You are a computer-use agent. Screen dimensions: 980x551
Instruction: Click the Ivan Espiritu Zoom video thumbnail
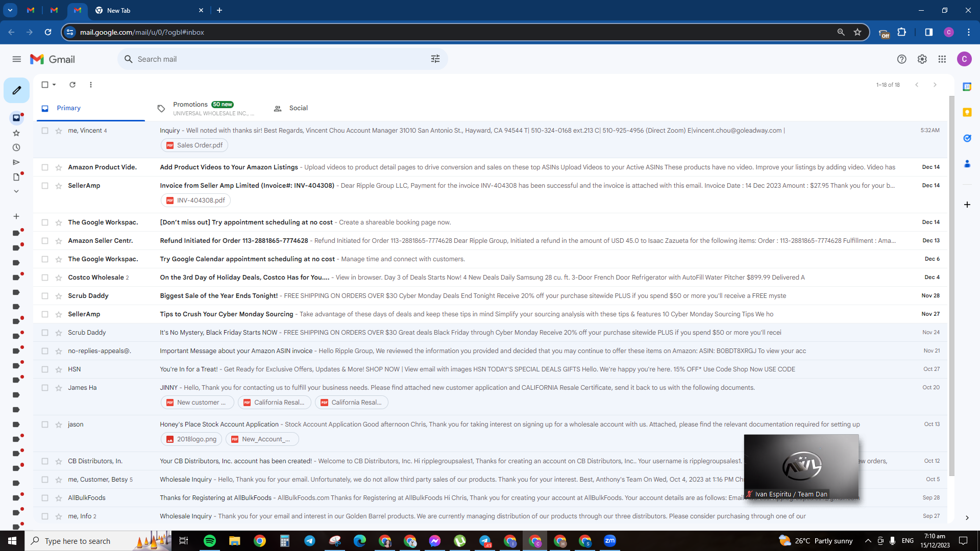point(801,467)
